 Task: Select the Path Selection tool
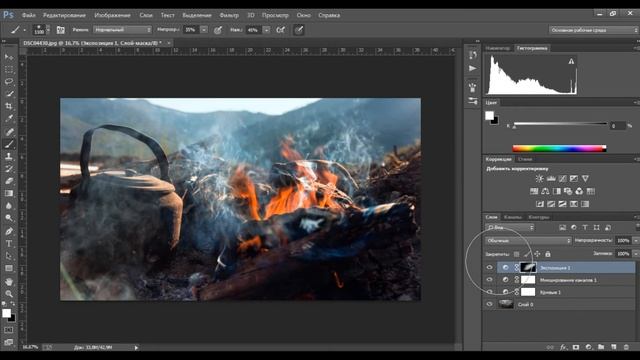[9, 256]
